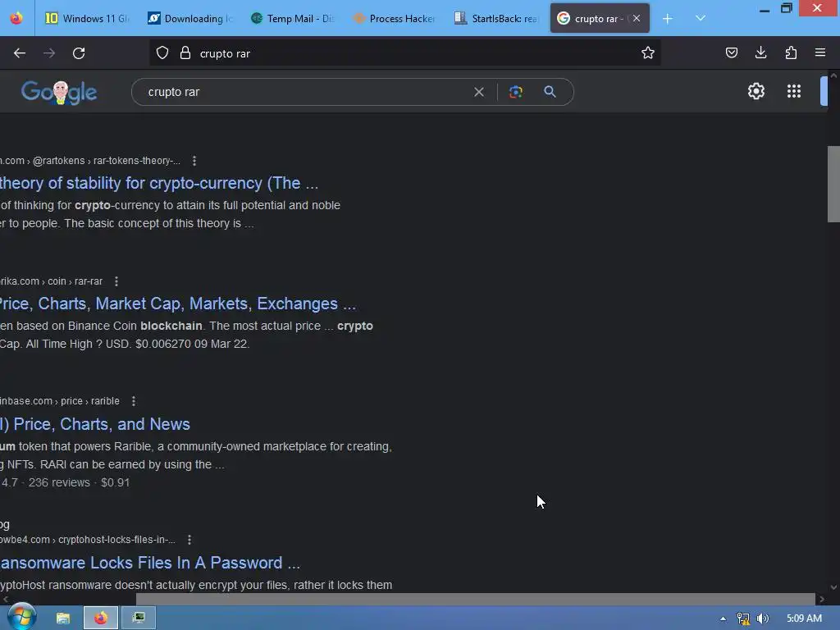The image size is (840, 630).
Task: Switch to the Windows 11 tab
Action: [x=87, y=18]
